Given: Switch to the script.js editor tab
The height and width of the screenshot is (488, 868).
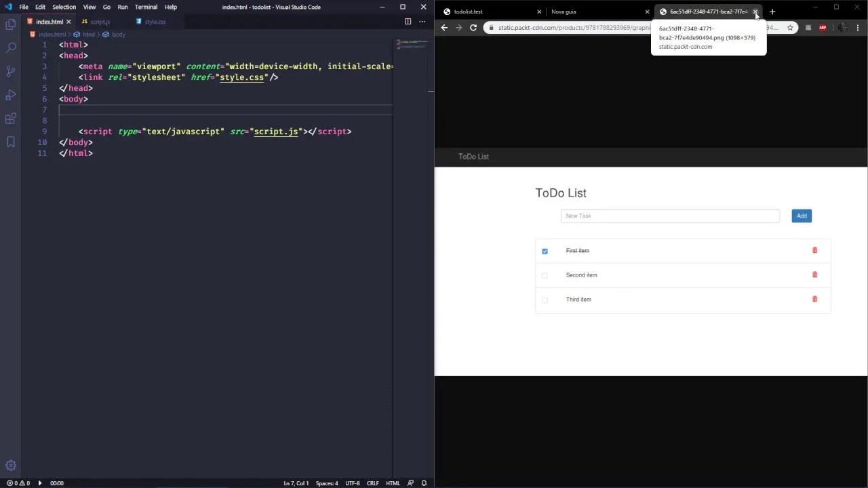Looking at the screenshot, I should coord(100,22).
